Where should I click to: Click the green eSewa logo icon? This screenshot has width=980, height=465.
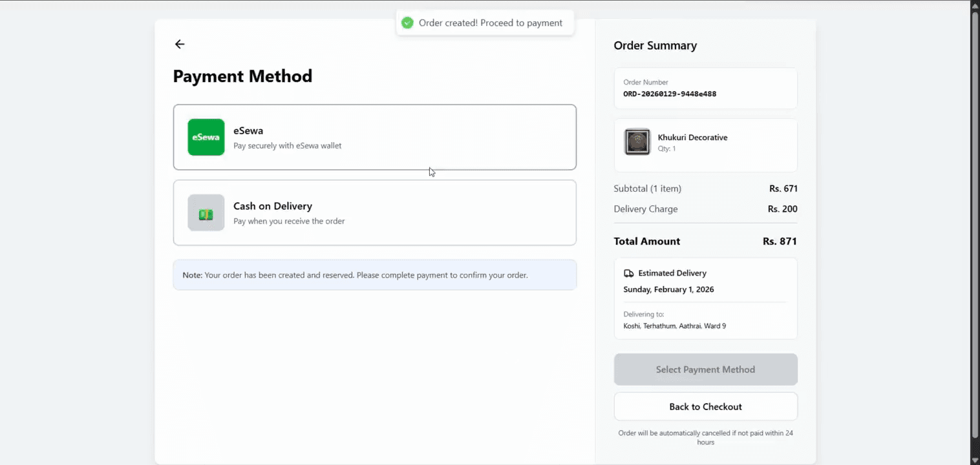tap(206, 137)
